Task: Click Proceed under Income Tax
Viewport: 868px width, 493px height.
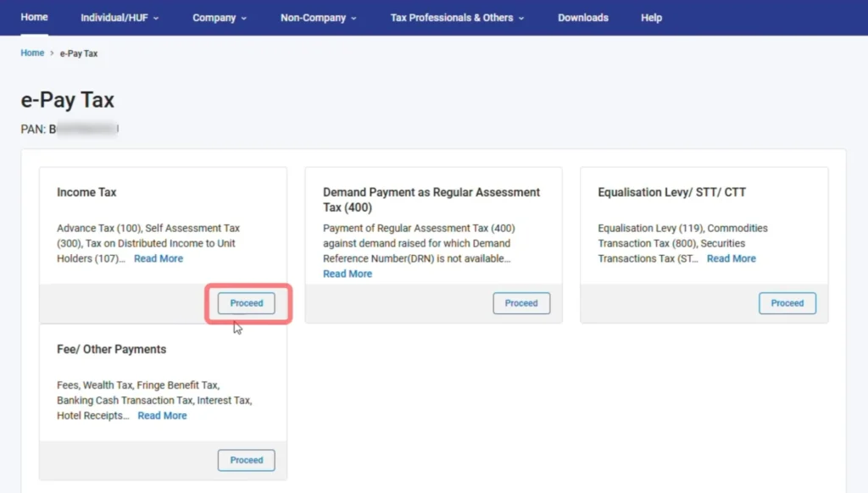Action: click(x=247, y=303)
